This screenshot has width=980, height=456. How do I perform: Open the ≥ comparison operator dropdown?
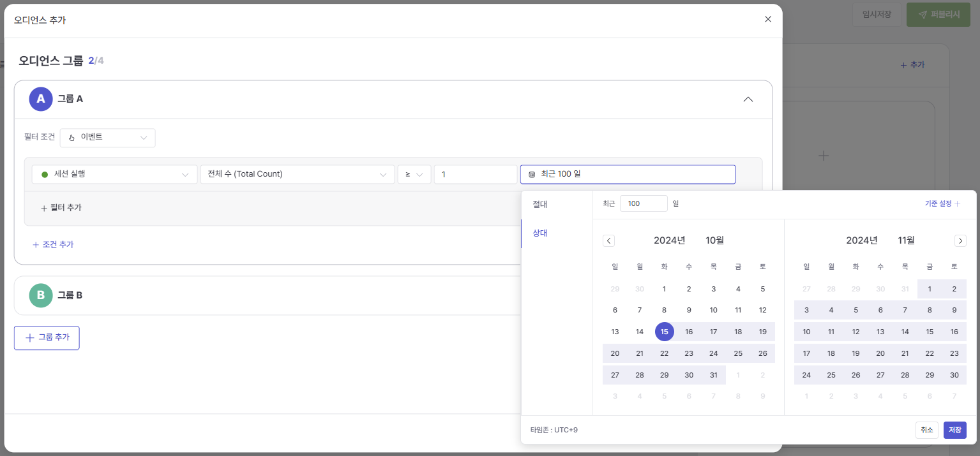tap(414, 174)
